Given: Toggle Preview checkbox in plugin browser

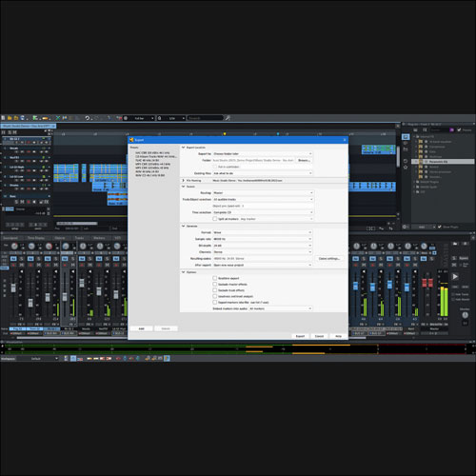Looking at the screenshot, I should pos(459,129).
